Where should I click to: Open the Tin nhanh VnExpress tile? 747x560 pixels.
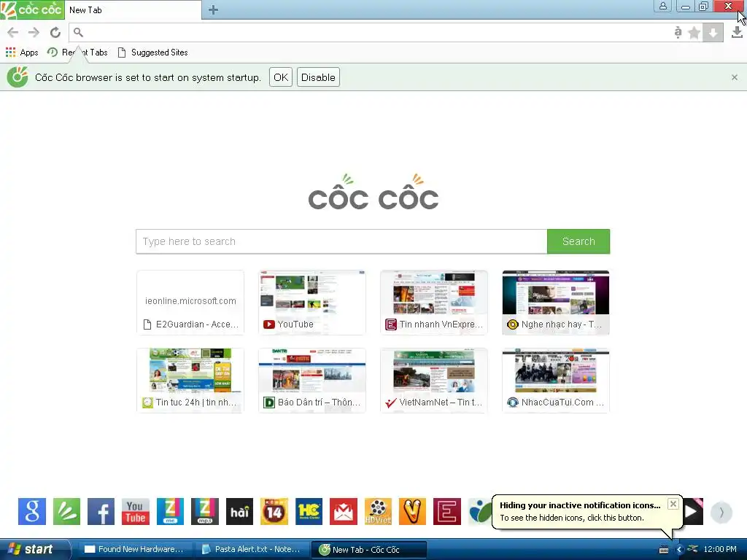point(434,303)
